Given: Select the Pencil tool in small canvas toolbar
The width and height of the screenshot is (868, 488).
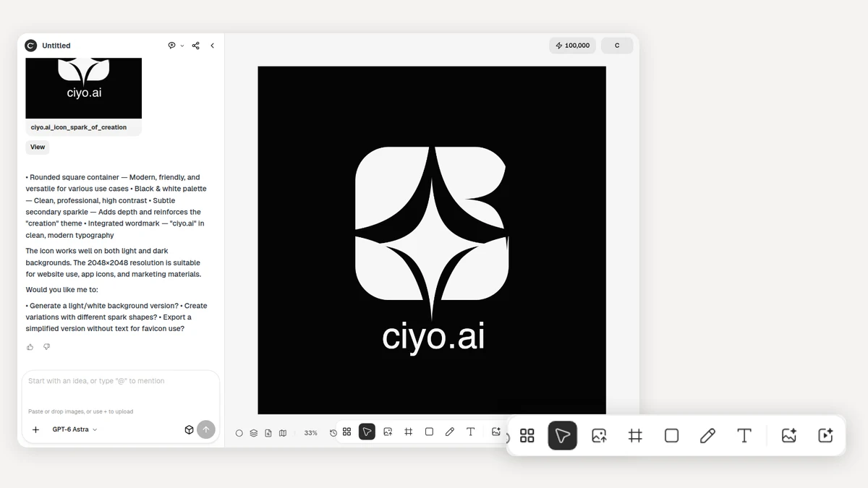Looking at the screenshot, I should (x=449, y=432).
